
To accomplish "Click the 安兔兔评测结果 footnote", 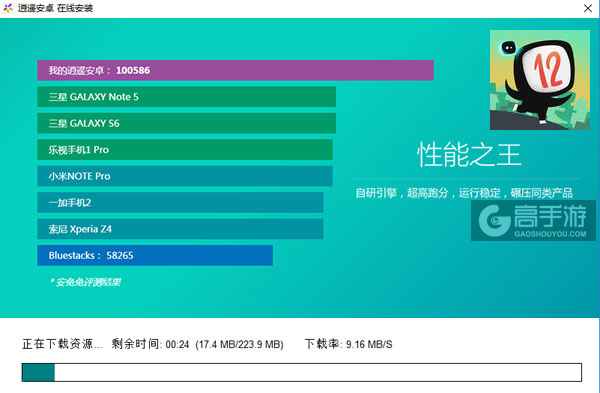I will (x=85, y=282).
